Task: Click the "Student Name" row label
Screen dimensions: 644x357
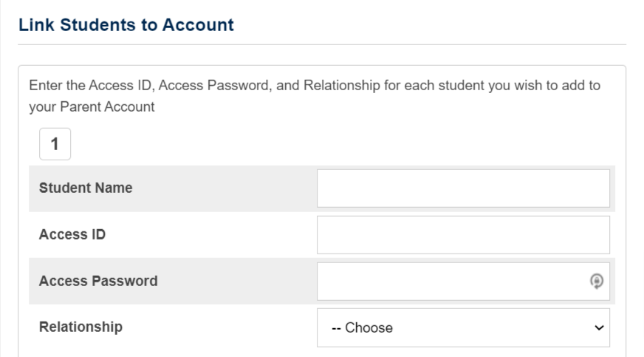Action: 86,188
